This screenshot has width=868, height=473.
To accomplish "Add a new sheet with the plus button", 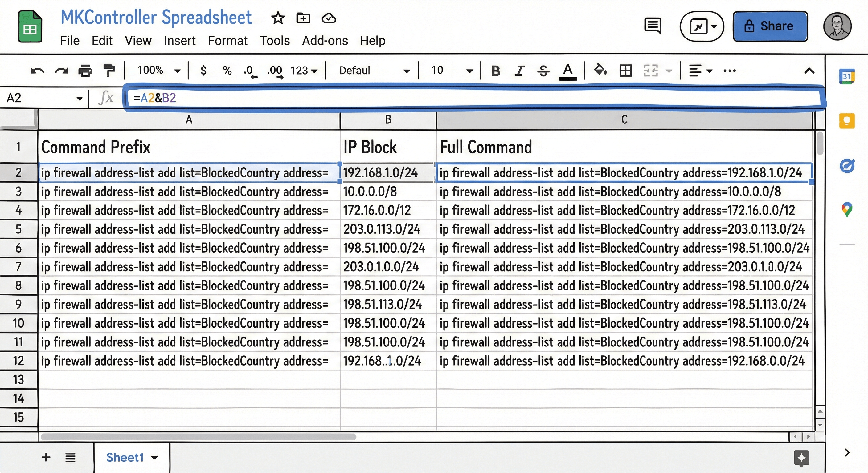I will click(x=46, y=457).
